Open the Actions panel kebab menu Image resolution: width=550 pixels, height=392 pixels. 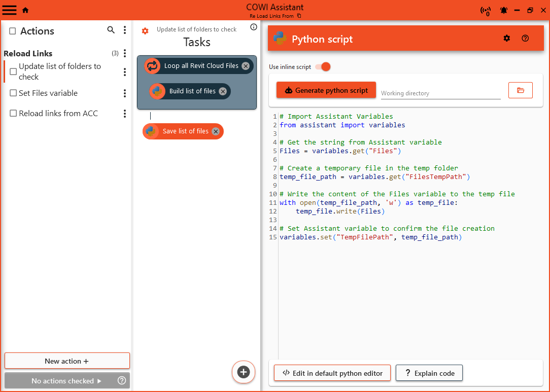125,30
